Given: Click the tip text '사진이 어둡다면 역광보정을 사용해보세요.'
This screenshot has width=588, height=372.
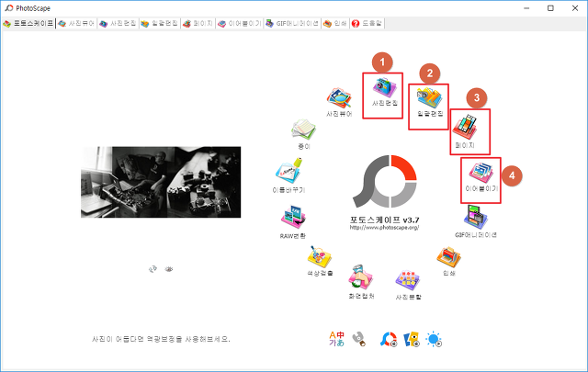Looking at the screenshot, I should (x=162, y=339).
